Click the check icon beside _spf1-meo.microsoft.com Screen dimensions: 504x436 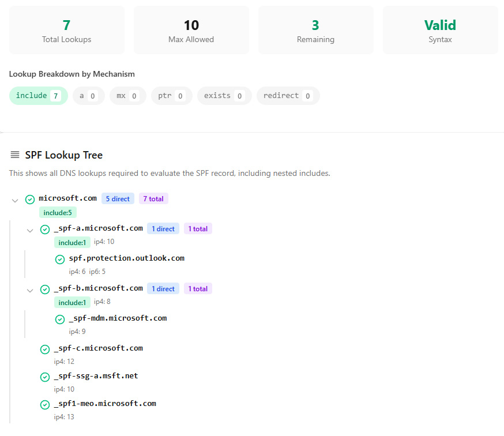click(45, 405)
